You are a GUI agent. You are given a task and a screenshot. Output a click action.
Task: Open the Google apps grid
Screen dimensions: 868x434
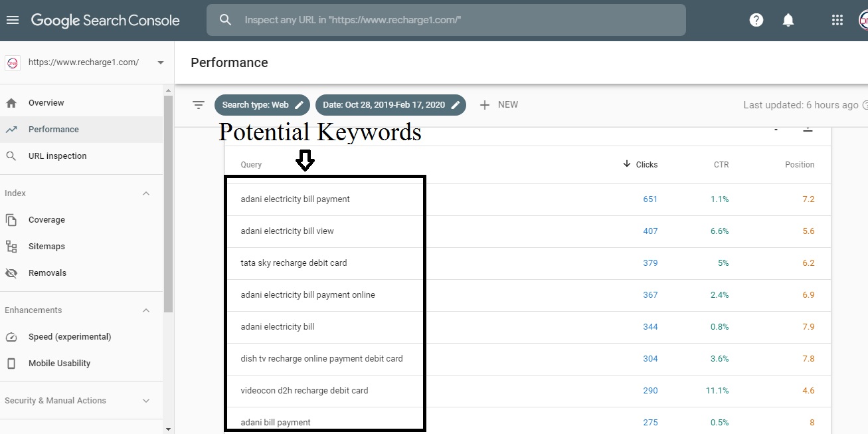tap(837, 20)
